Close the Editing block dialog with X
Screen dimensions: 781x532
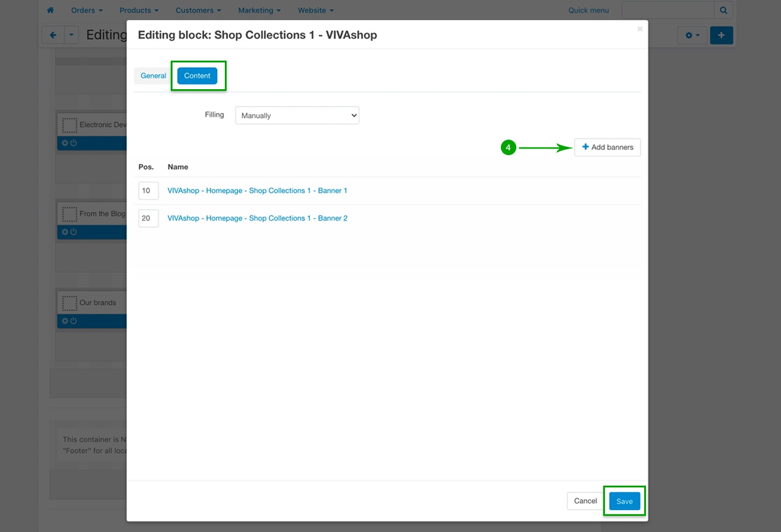[x=640, y=29]
